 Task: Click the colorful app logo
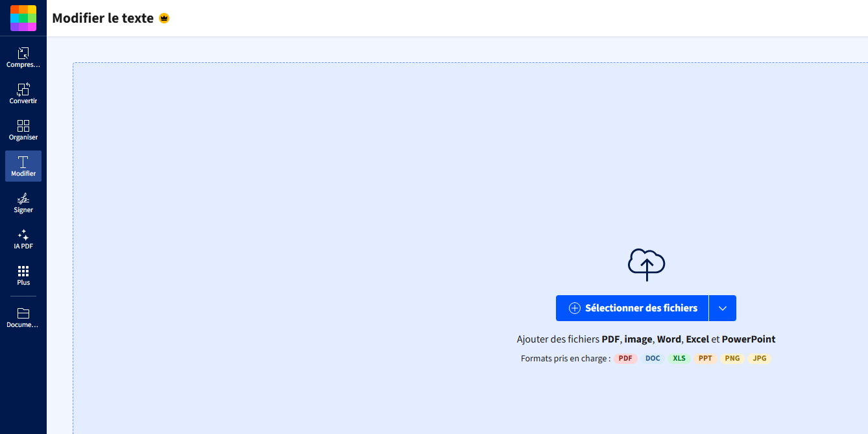[x=23, y=18]
